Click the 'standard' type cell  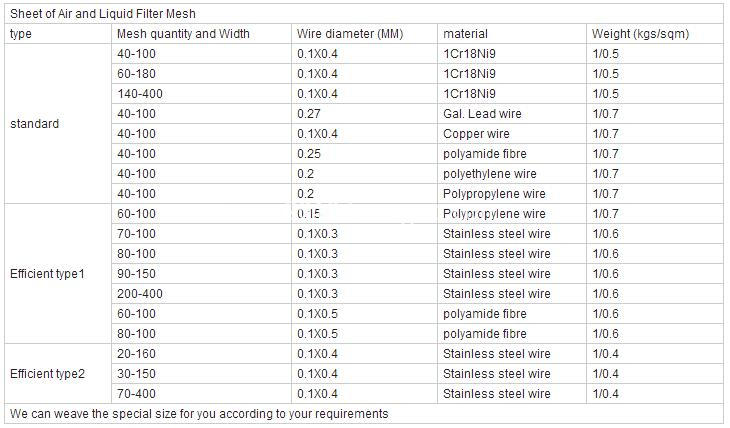click(x=34, y=124)
